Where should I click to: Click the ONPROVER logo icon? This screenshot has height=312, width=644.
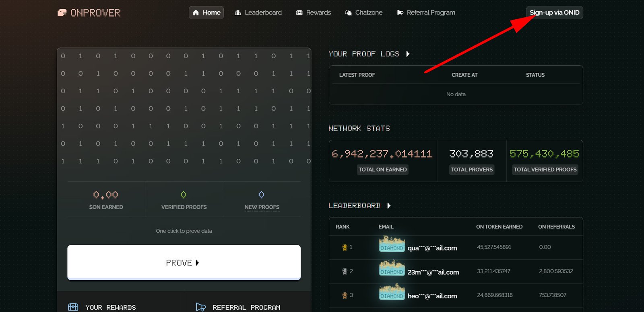point(62,13)
